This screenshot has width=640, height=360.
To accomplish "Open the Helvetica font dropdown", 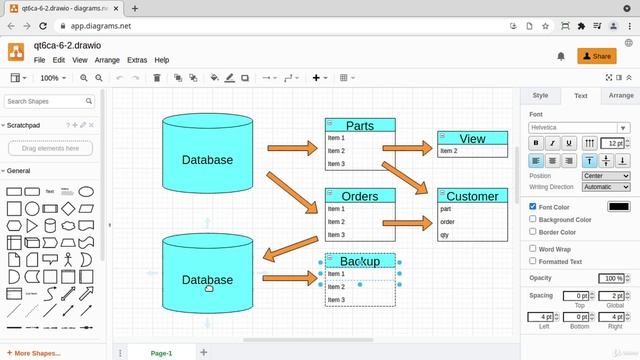I will coord(579,128).
